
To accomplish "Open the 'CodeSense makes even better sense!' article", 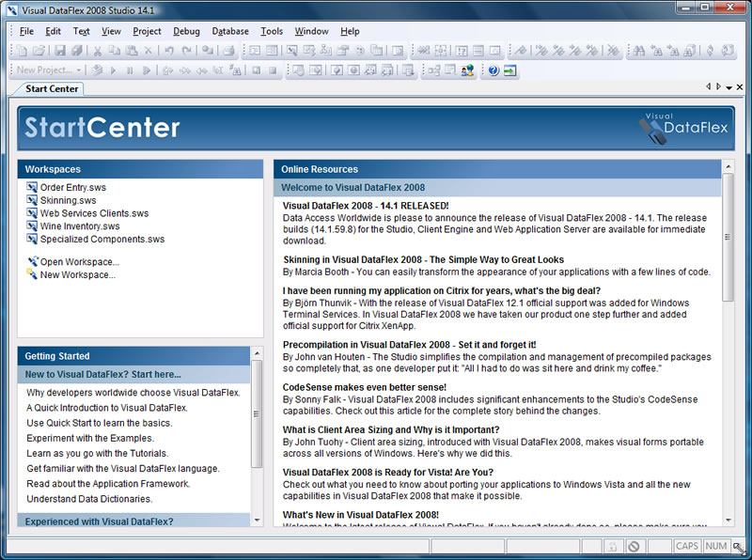I will click(365, 387).
